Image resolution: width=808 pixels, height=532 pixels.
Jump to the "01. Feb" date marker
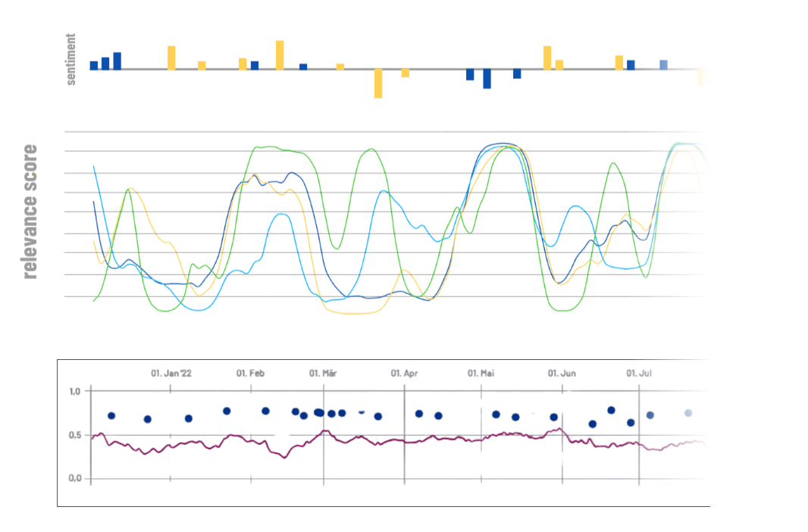250,373
